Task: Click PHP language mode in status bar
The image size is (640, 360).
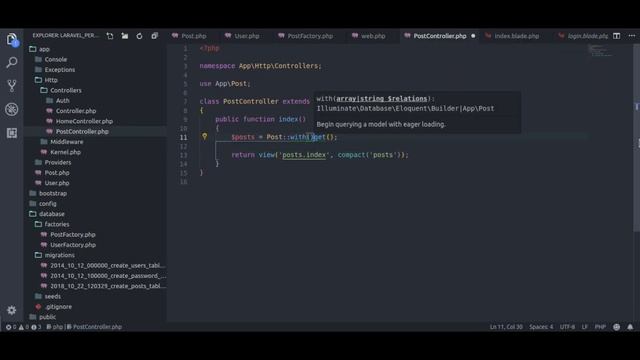Action: (x=600, y=327)
